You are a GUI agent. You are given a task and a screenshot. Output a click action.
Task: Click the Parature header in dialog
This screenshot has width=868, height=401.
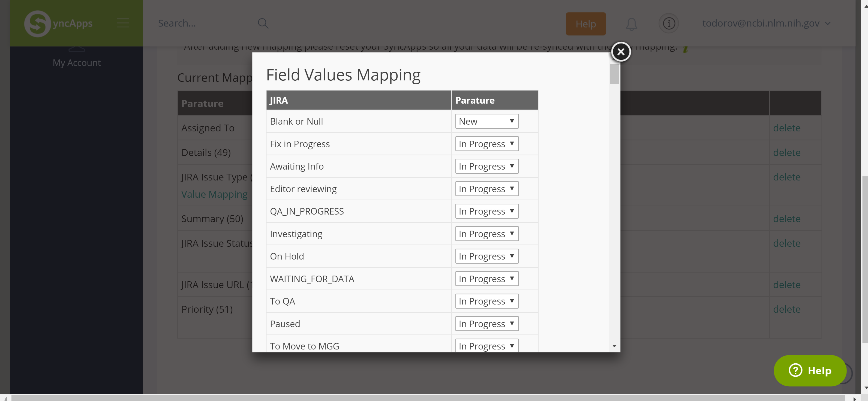[495, 100]
